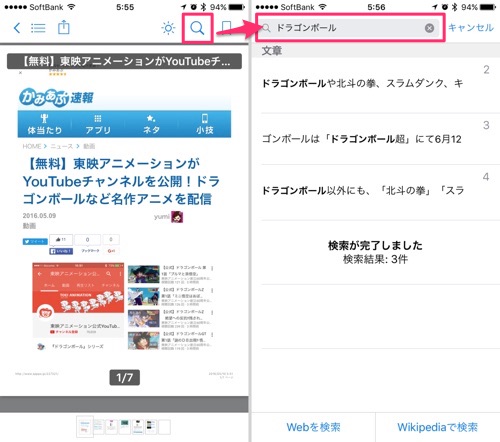Select the third page thumbnail in the strip
Viewport: 500px width, 442px height.
pos(111,427)
